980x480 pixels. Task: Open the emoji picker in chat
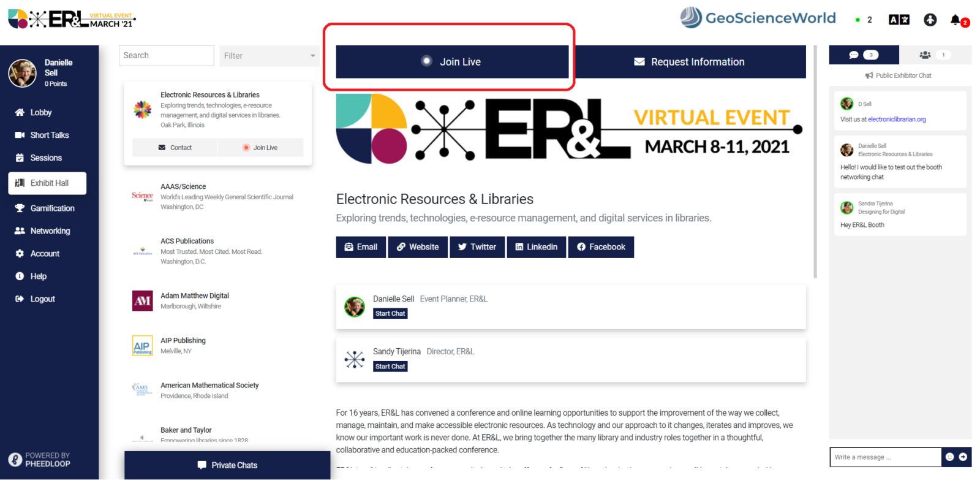click(x=949, y=457)
